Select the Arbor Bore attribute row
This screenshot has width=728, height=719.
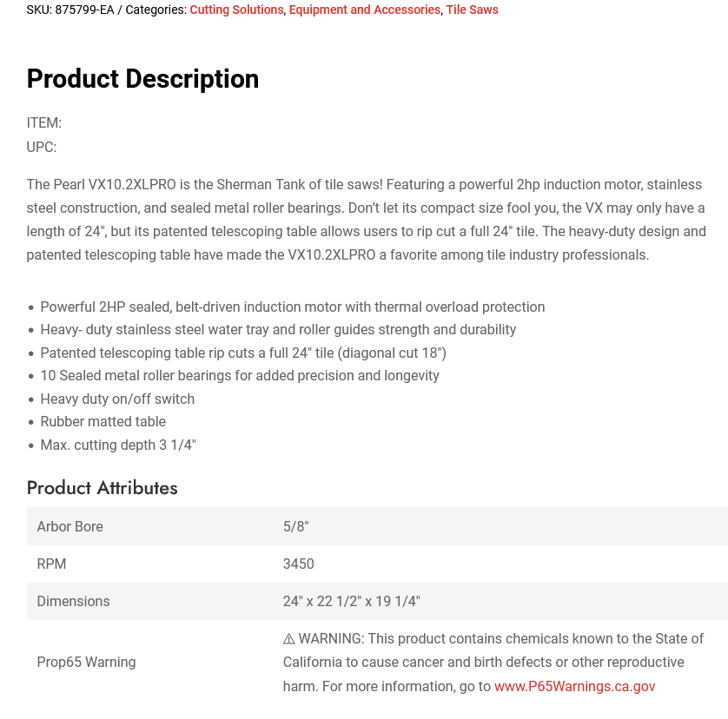pos(377,526)
